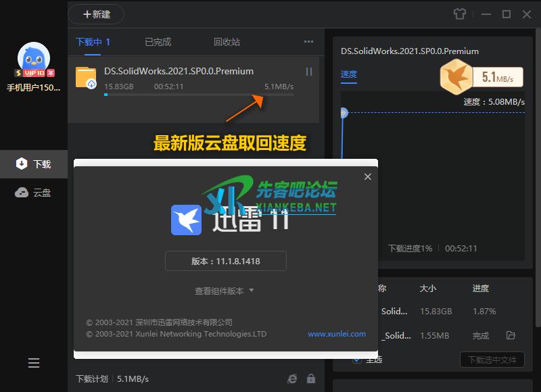Image resolution: width=541 pixels, height=392 pixels.
Task: Open the www.xunlei.com link
Action: [336, 334]
